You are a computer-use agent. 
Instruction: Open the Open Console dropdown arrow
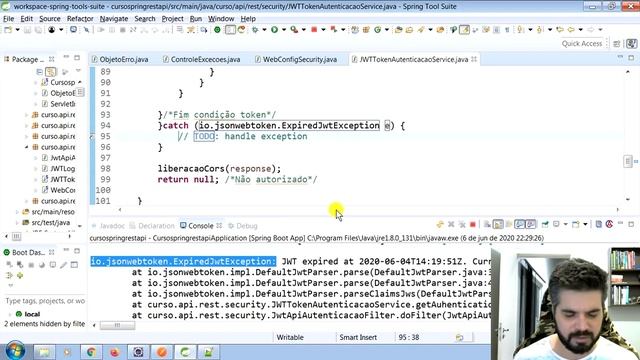coord(585,224)
